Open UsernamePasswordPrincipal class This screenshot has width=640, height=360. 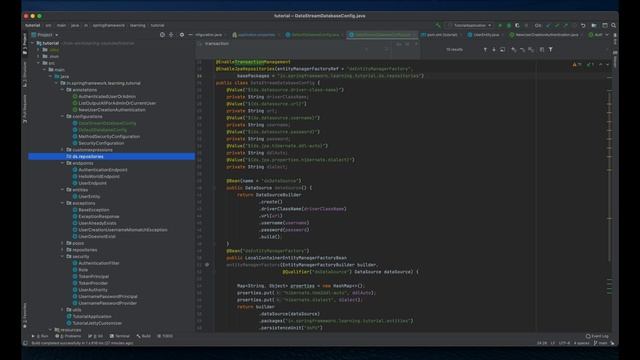[x=105, y=296]
